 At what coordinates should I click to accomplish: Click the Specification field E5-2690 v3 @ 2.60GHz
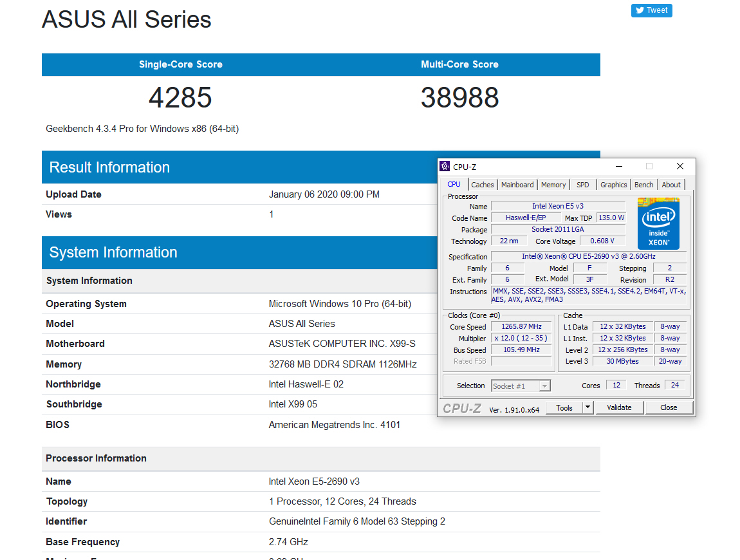coord(589,256)
